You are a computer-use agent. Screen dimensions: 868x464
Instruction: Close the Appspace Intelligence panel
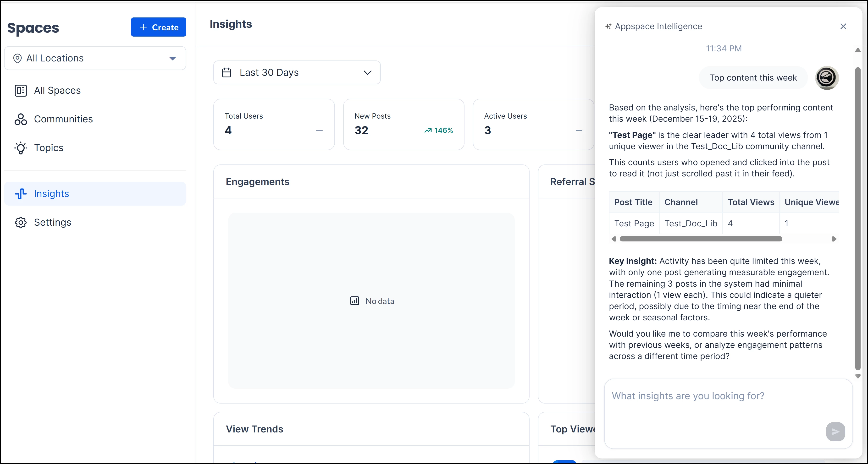click(843, 26)
